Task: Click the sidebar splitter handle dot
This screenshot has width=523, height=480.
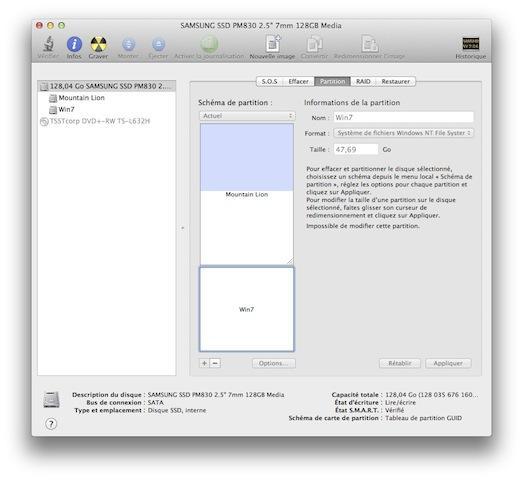Action: [182, 228]
